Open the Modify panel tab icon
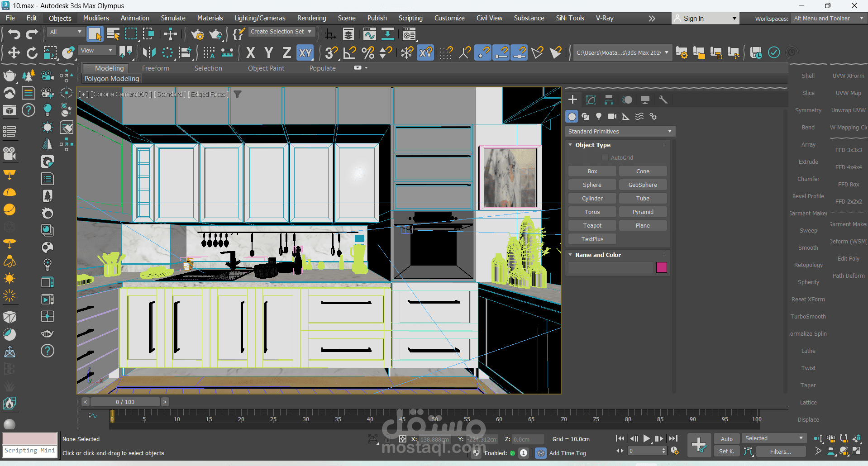Image resolution: width=868 pixels, height=466 pixels. (x=591, y=100)
